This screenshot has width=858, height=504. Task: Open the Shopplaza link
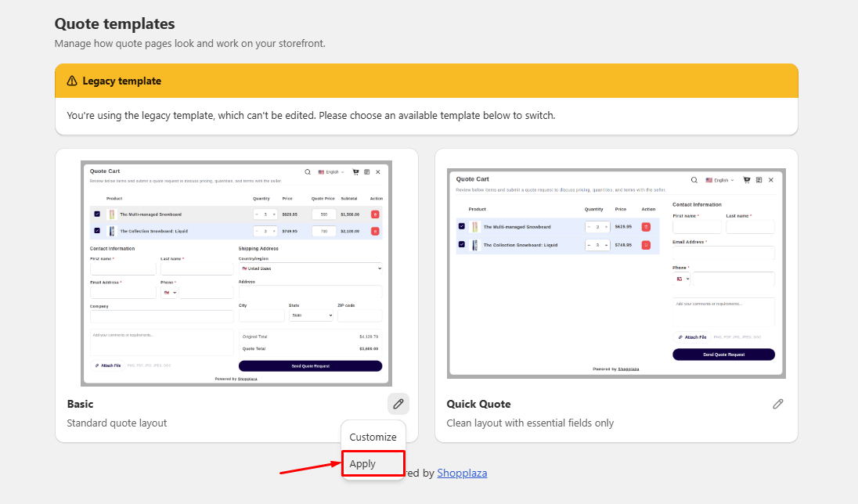click(462, 473)
